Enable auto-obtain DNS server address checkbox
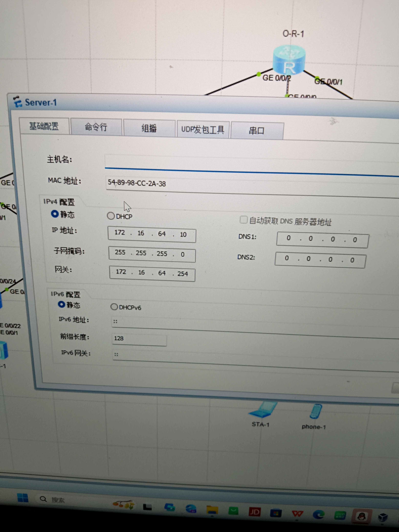Image resolution: width=399 pixels, height=532 pixels. tap(243, 219)
